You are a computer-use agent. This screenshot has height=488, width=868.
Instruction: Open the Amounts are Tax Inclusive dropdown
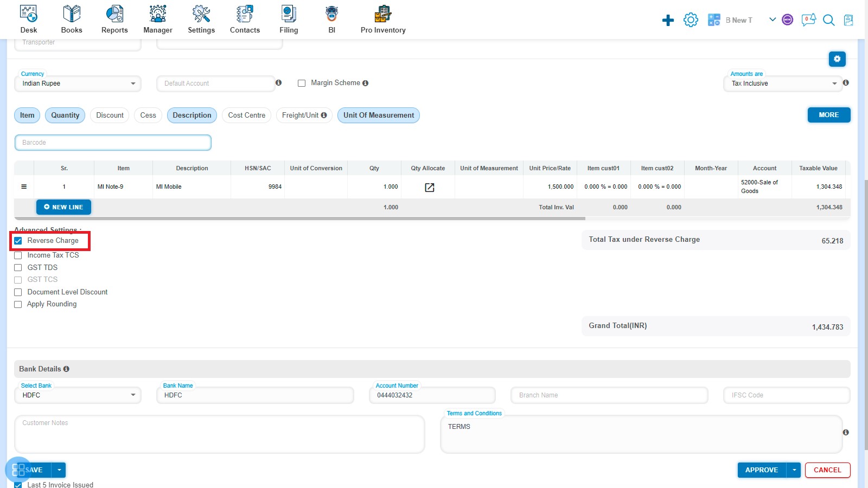pyautogui.click(x=782, y=84)
